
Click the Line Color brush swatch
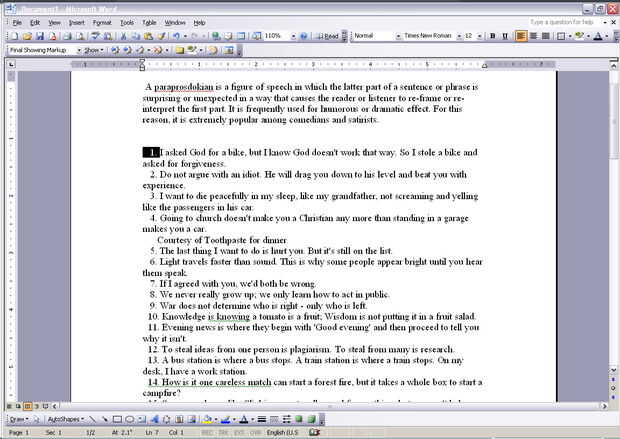(x=225, y=419)
